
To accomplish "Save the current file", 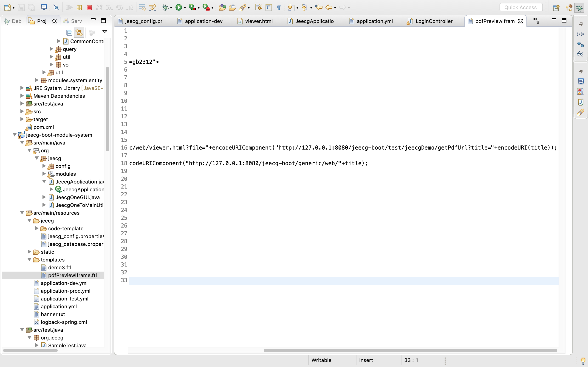I will point(21,7).
